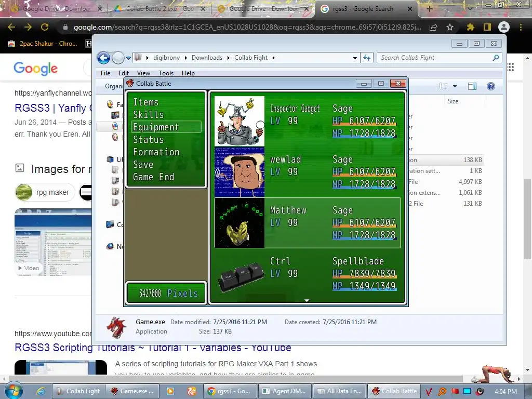This screenshot has width=532, height=399.
Task: Click Chrome forward navigation arrow
Action: pyautogui.click(x=28, y=27)
